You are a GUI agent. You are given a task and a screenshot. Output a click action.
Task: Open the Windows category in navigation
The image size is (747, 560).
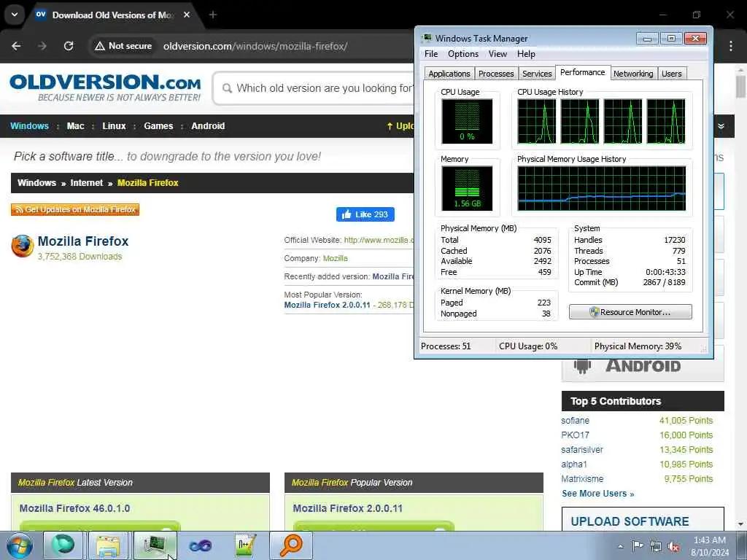coord(29,126)
